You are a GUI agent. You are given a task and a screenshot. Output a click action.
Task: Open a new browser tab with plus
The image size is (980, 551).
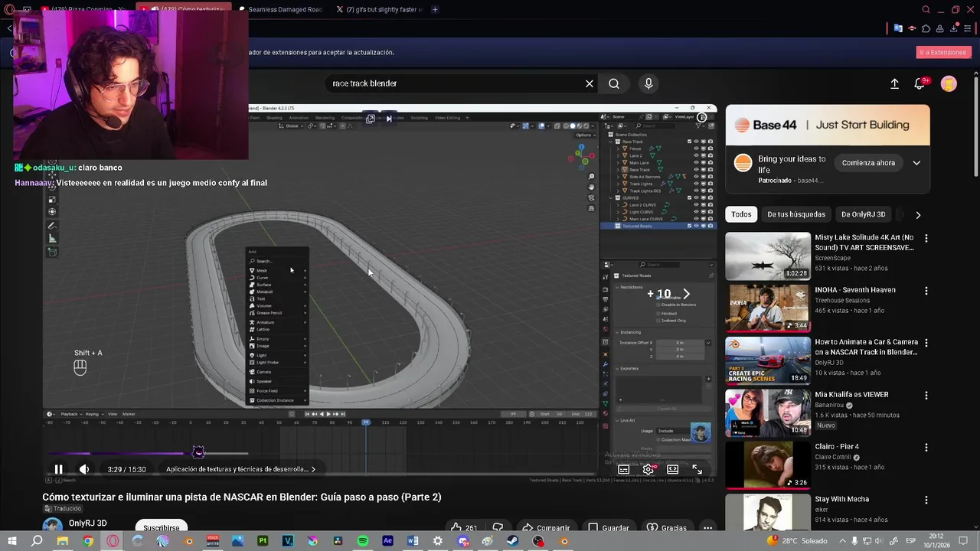(x=435, y=9)
